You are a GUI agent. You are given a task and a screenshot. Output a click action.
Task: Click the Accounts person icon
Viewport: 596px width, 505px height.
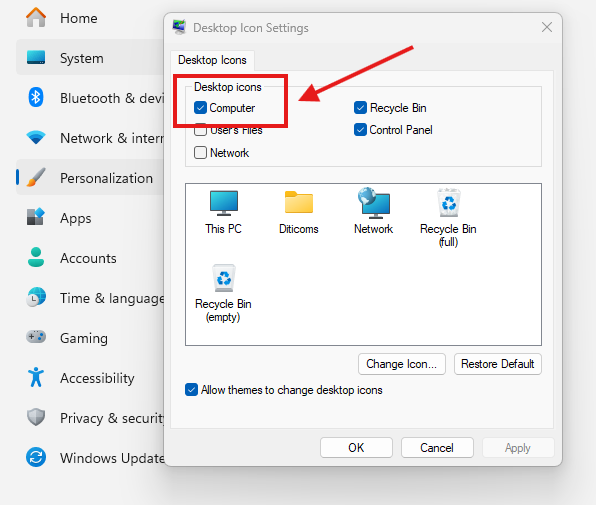tap(36, 257)
